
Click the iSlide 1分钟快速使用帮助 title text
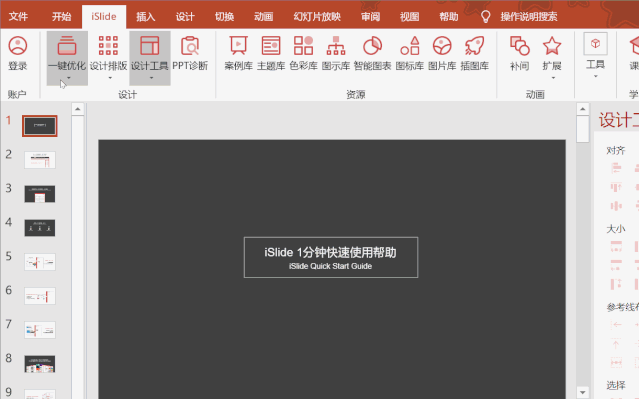coord(330,253)
